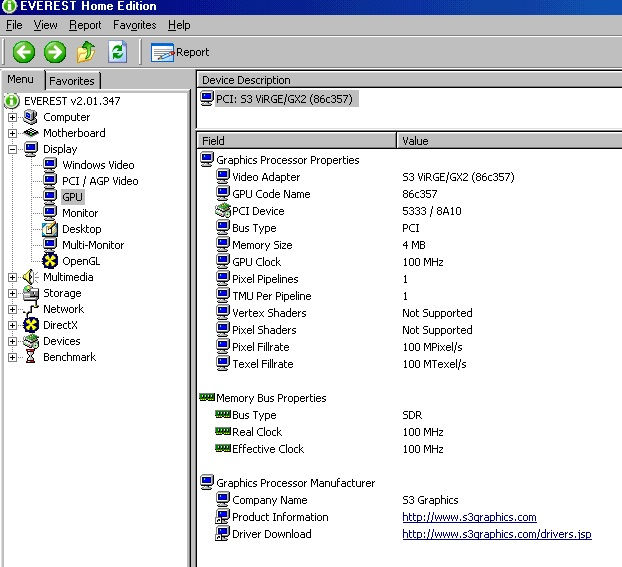Viewport: 622px width, 567px height.
Task: Open the http://www.s3graphics.com link
Action: [469, 517]
